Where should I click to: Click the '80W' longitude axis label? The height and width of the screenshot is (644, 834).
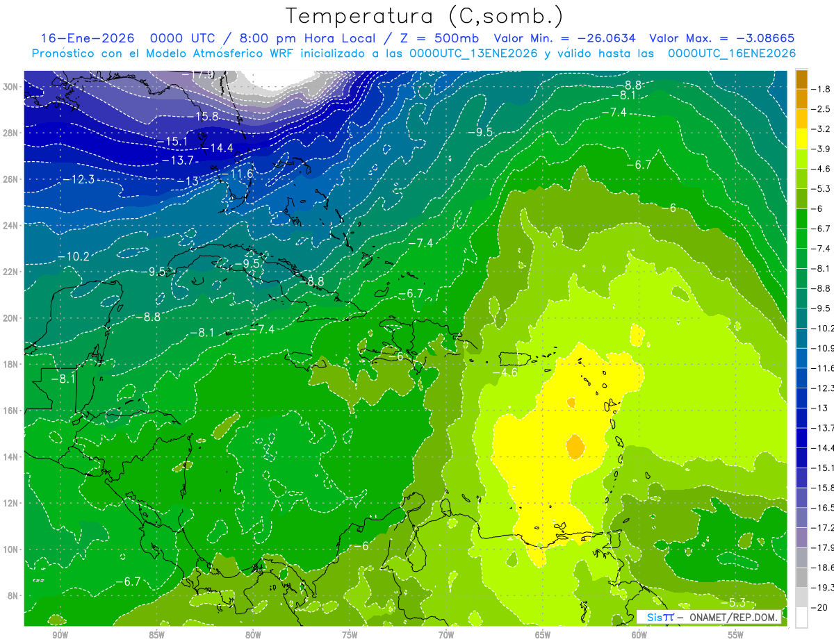click(253, 635)
